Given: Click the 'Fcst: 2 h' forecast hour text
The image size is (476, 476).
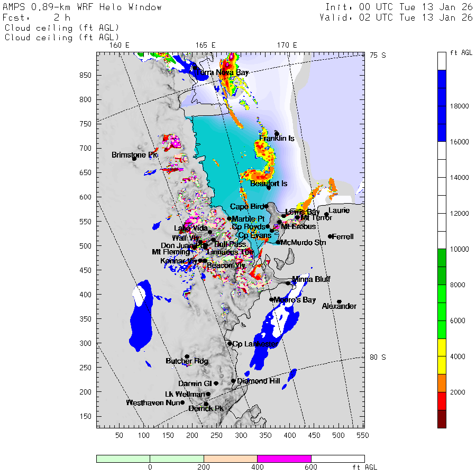Looking at the screenshot, I should coord(36,17).
